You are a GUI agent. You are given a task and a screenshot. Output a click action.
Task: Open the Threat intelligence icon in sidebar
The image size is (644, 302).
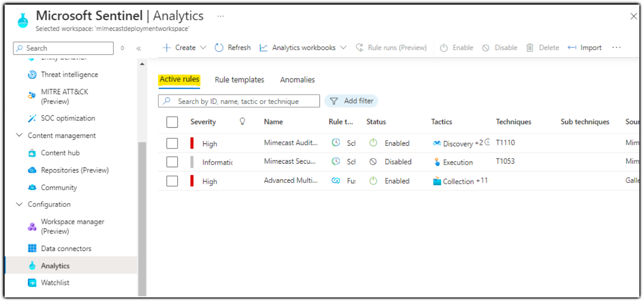[x=32, y=74]
